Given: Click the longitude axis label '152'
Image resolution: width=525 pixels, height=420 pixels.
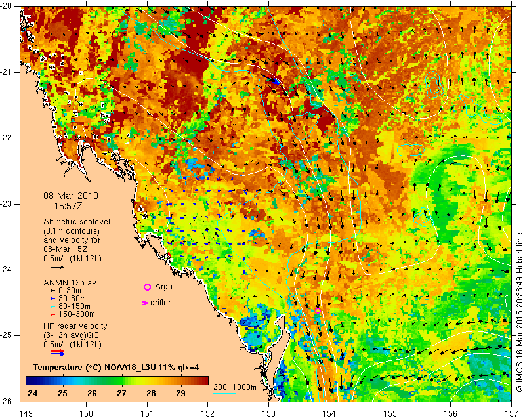Looking at the screenshot, I should pyautogui.click(x=208, y=414).
